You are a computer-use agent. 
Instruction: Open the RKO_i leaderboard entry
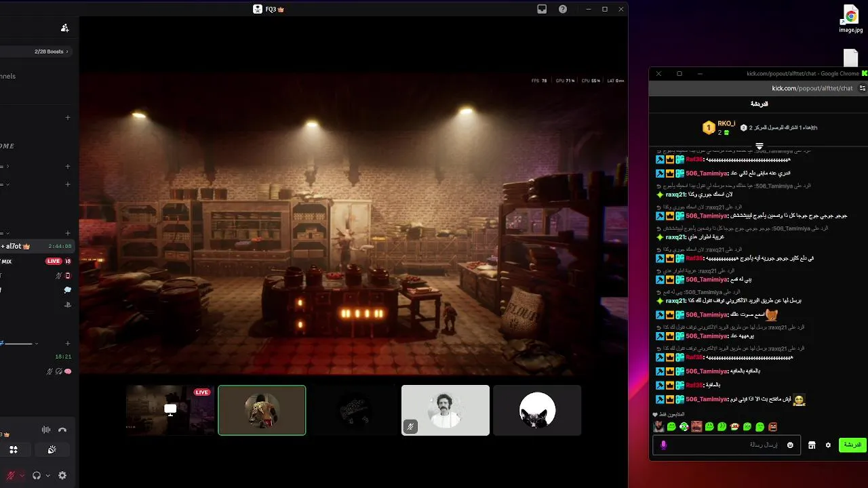pos(719,127)
